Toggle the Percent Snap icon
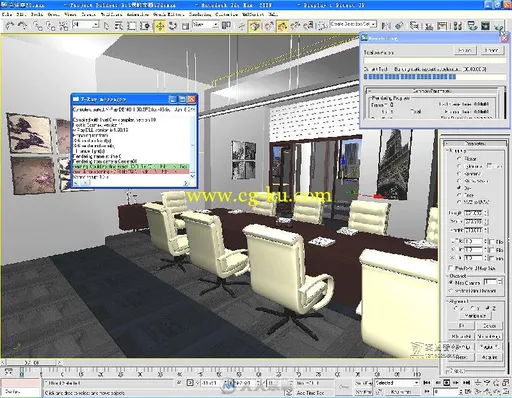 pos(295,26)
